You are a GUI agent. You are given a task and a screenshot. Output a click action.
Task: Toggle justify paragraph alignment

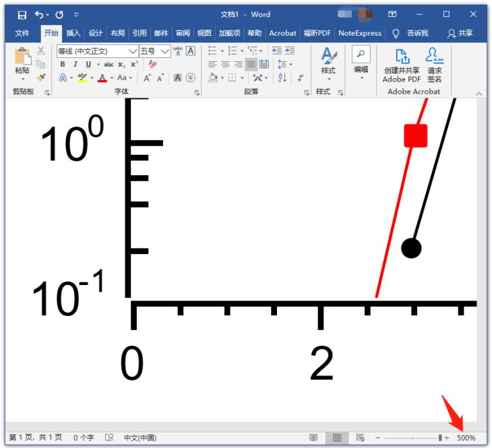coord(251,64)
